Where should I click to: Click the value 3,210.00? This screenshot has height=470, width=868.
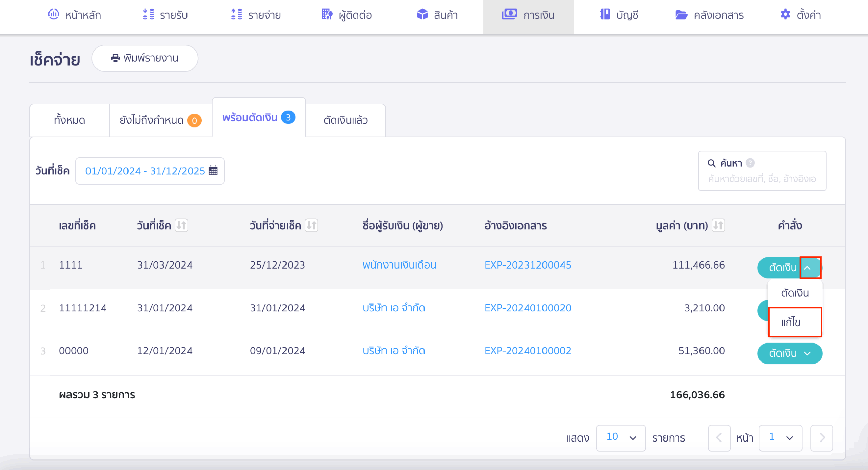pos(704,308)
